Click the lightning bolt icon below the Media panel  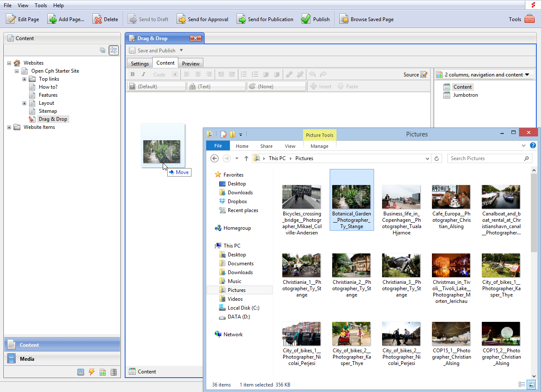click(x=92, y=372)
